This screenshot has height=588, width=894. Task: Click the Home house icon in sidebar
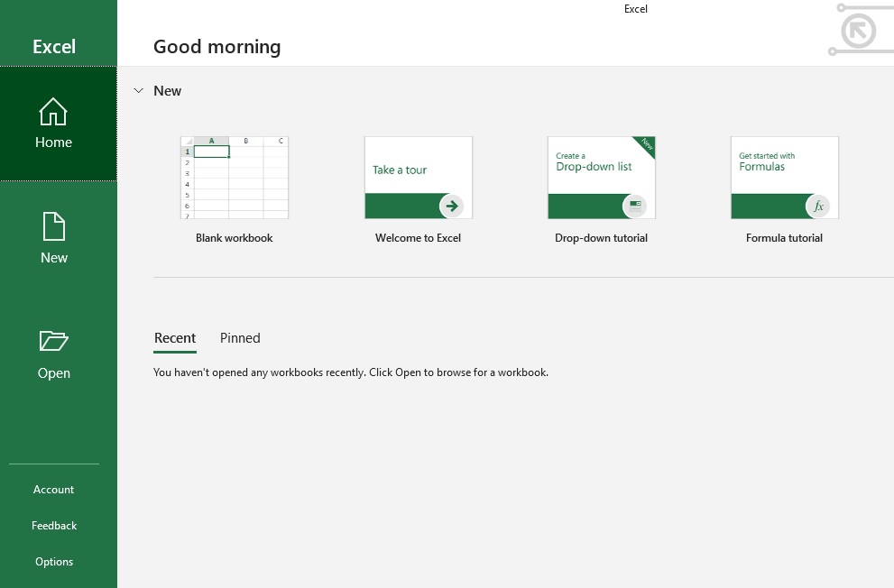click(53, 111)
